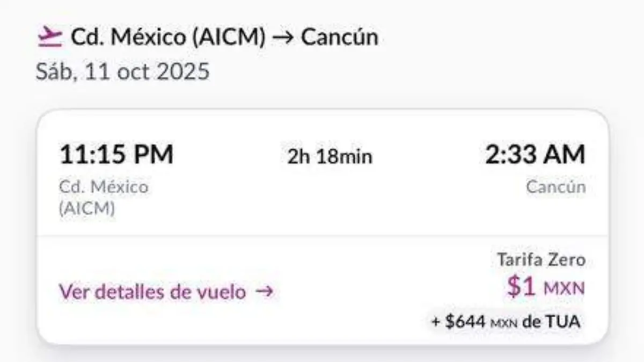The height and width of the screenshot is (362, 644).
Task: Select the date Sáb, 11 oct 2025
Action: click(123, 70)
